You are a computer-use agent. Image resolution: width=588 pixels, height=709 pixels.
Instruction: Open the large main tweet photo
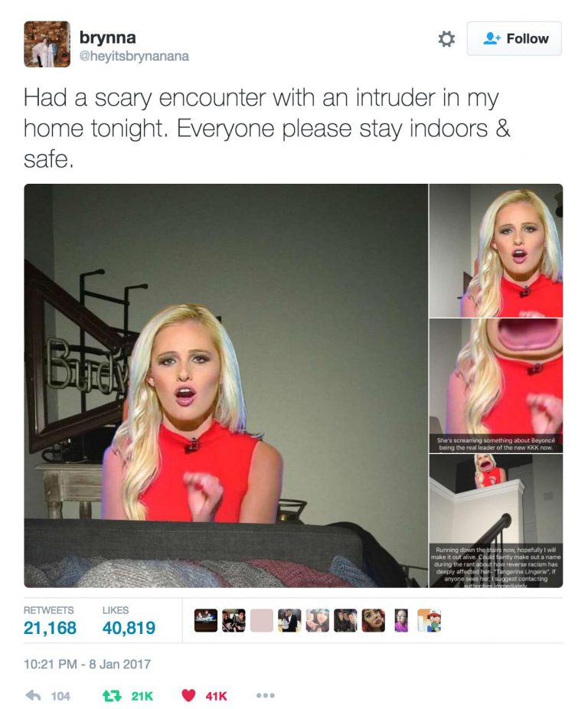tap(226, 385)
